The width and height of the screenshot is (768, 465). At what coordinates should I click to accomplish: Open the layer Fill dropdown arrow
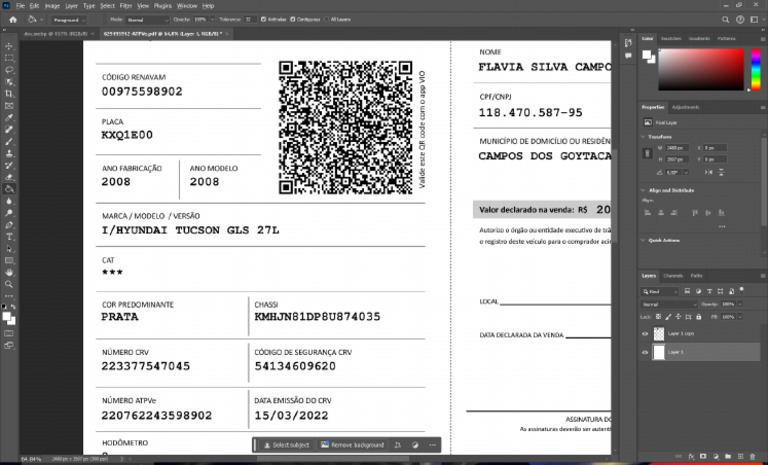[740, 317]
